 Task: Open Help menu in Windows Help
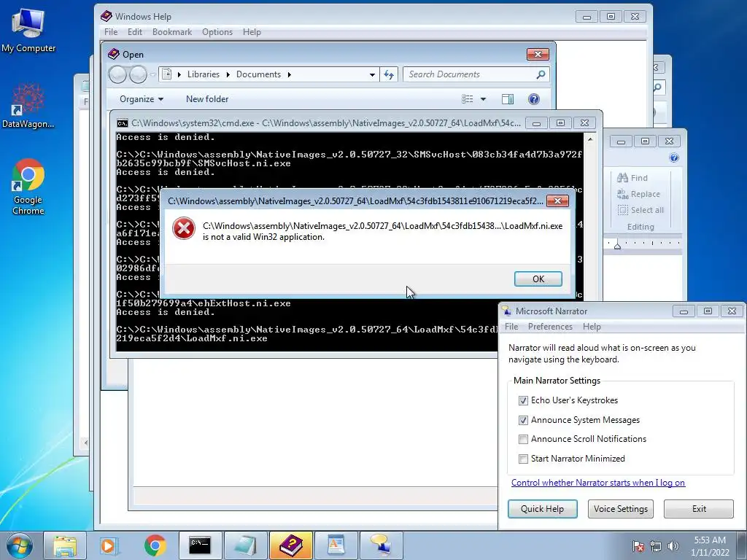coord(252,32)
